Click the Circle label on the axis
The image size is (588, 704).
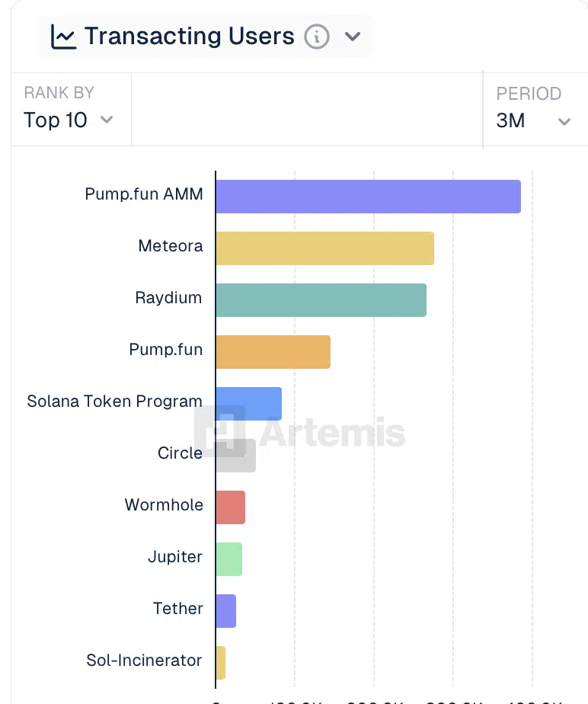[180, 453]
